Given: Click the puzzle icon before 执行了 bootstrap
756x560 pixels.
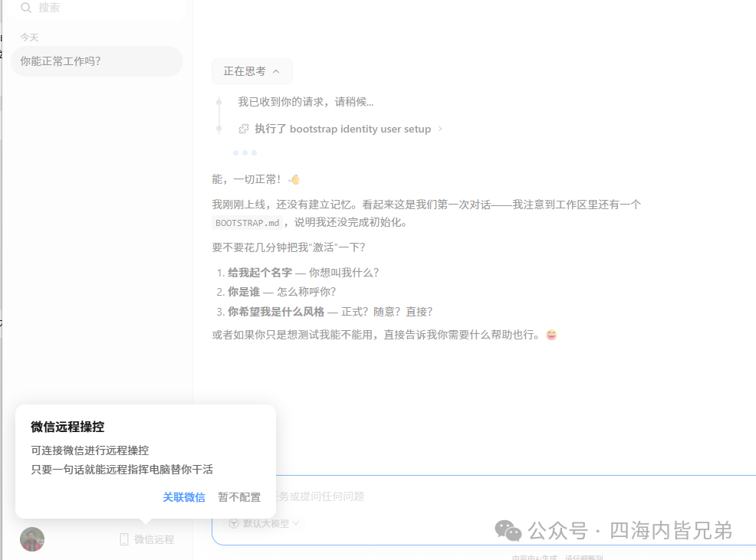Looking at the screenshot, I should 244,129.
